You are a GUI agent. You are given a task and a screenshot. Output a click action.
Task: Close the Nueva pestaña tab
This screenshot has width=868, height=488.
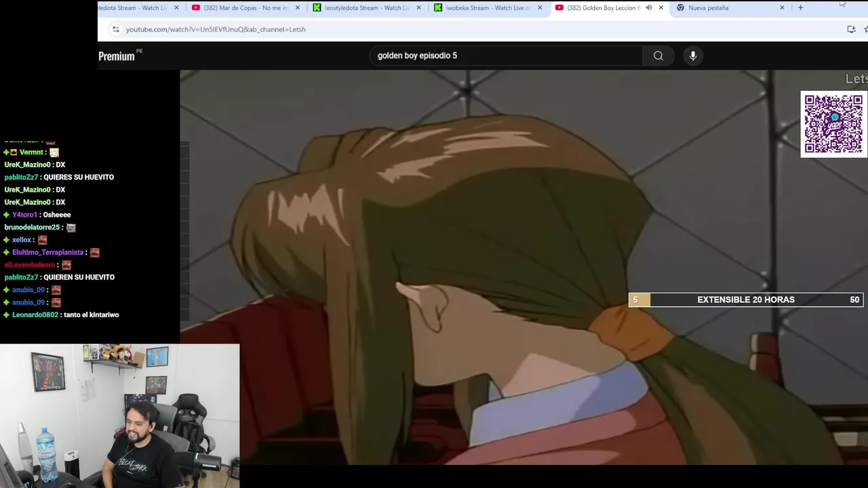pos(782,7)
